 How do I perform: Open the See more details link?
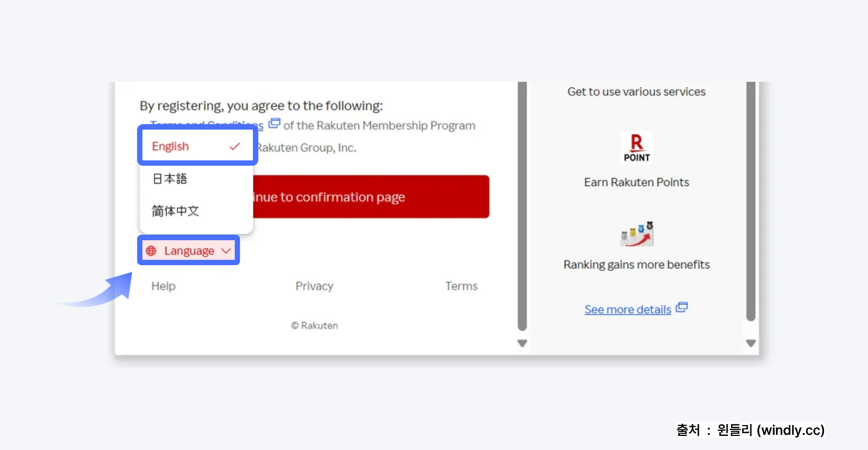tap(628, 310)
